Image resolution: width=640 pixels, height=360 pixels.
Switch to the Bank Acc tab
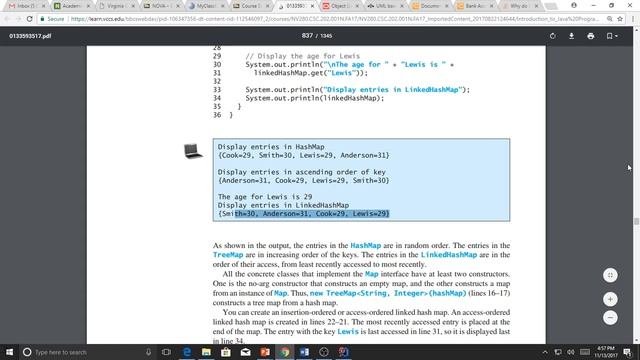[474, 6]
